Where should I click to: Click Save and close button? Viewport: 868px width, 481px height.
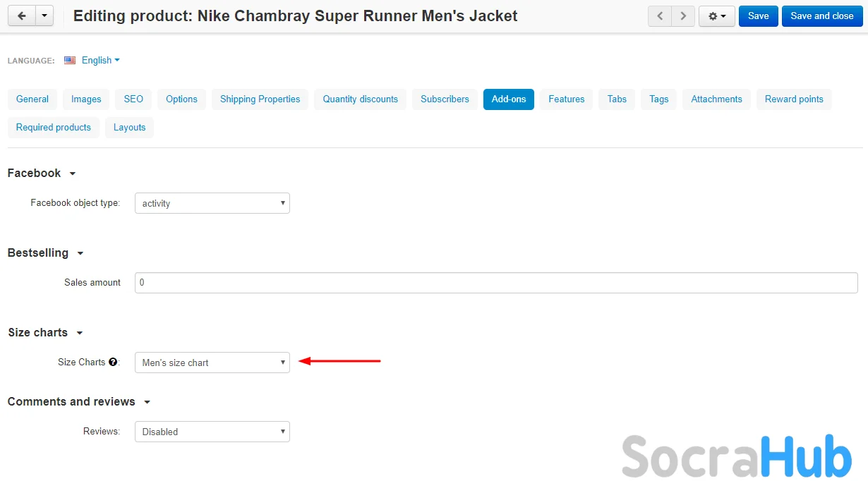click(x=821, y=16)
